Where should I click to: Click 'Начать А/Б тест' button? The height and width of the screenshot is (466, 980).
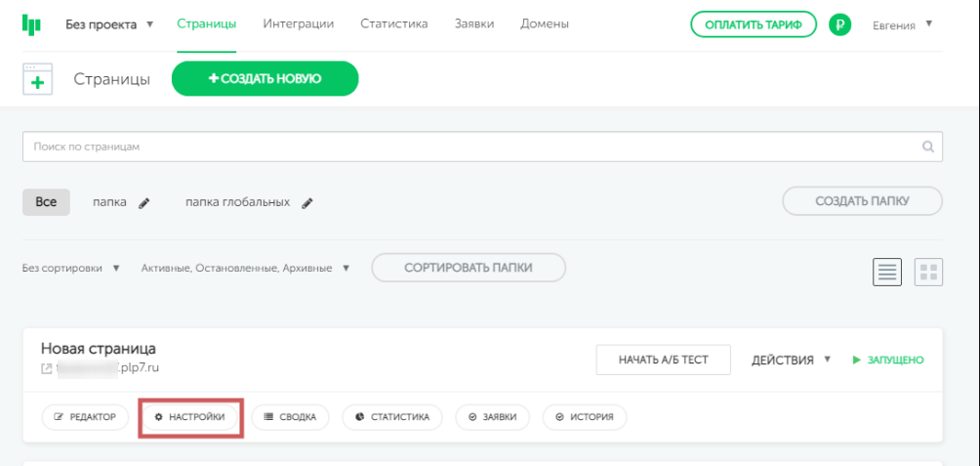664,360
